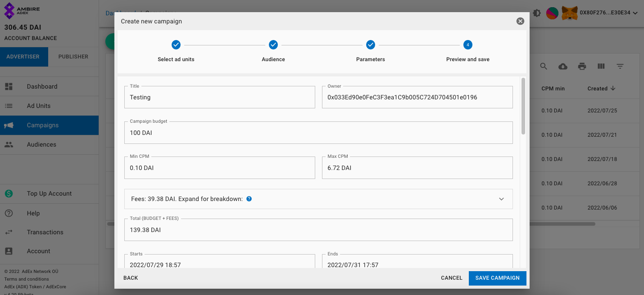The width and height of the screenshot is (644, 295).
Task: Open the Terms and conditions link
Action: (27, 279)
